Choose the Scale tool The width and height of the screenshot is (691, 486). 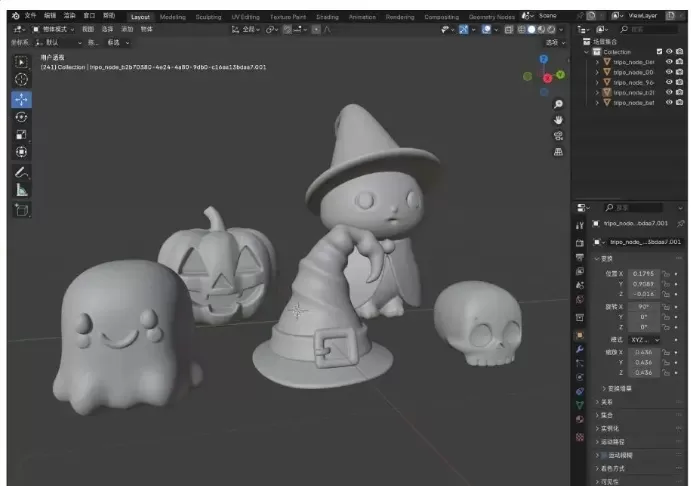pos(22,135)
